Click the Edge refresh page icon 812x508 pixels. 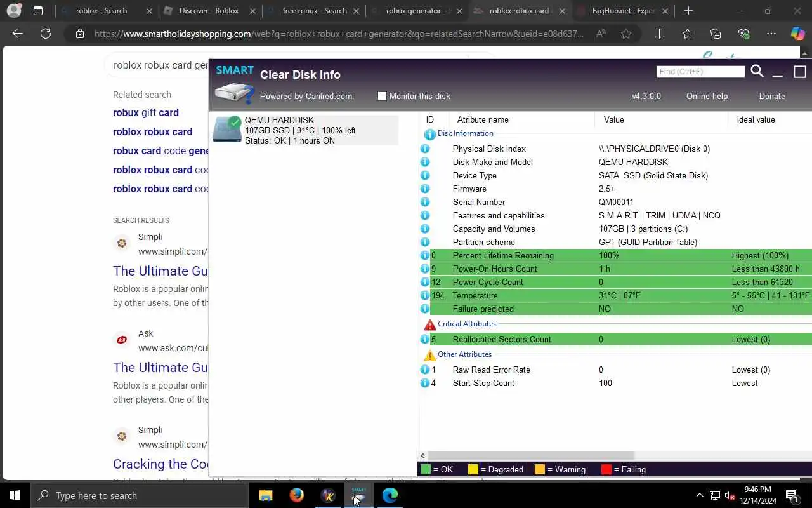click(46, 34)
